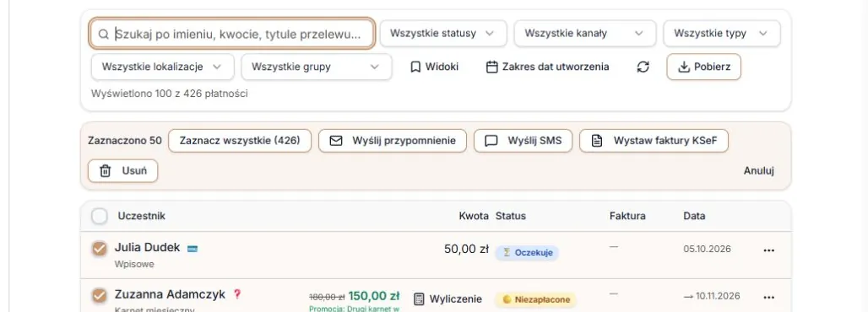Image resolution: width=868 pixels, height=312 pixels.
Task: Click Anuluj to cancel selection
Action: [x=758, y=171]
